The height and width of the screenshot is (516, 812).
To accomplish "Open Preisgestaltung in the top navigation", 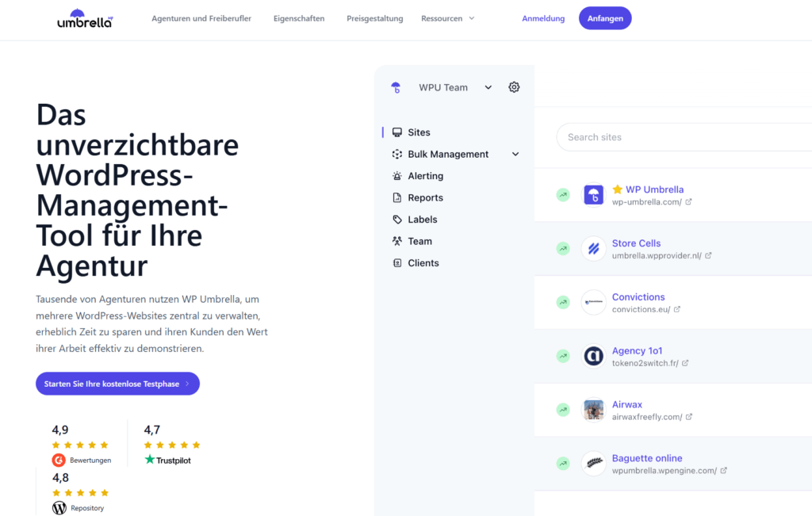I will pyautogui.click(x=374, y=18).
